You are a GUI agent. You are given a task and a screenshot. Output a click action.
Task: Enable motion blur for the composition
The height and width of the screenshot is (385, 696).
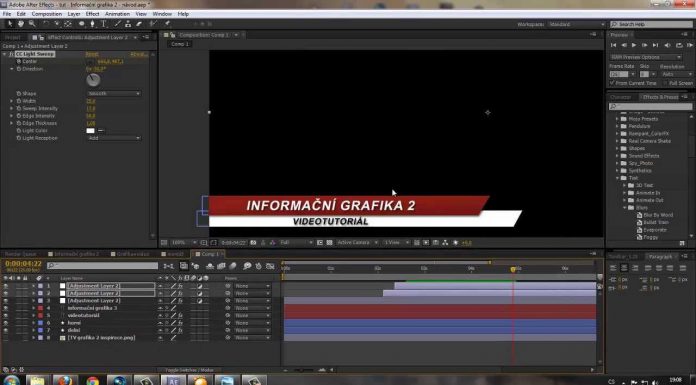pos(233,266)
